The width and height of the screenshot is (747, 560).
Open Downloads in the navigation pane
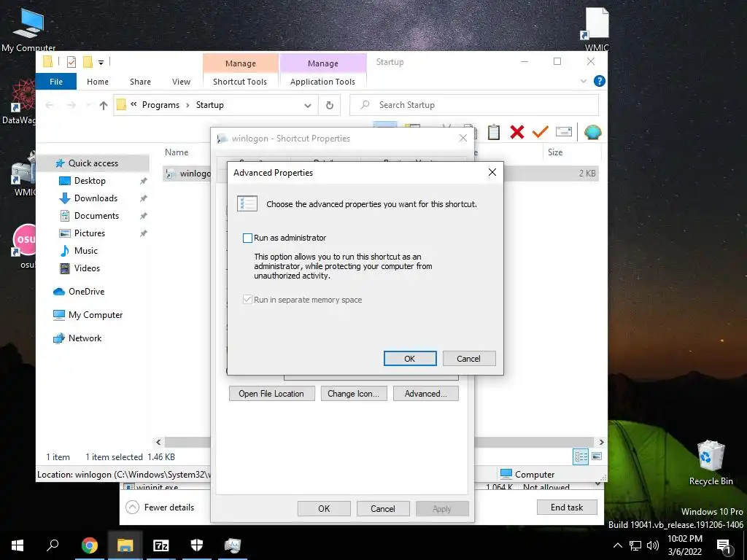pyautogui.click(x=96, y=198)
